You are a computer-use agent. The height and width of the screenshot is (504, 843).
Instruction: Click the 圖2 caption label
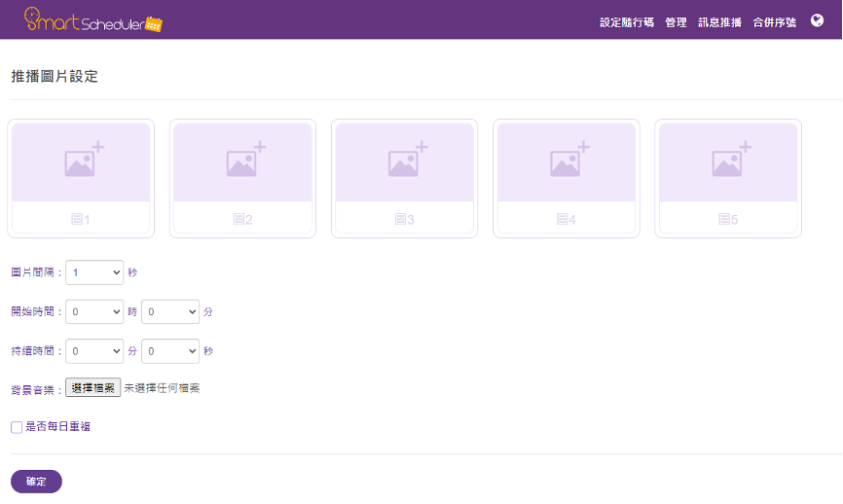pyautogui.click(x=242, y=219)
